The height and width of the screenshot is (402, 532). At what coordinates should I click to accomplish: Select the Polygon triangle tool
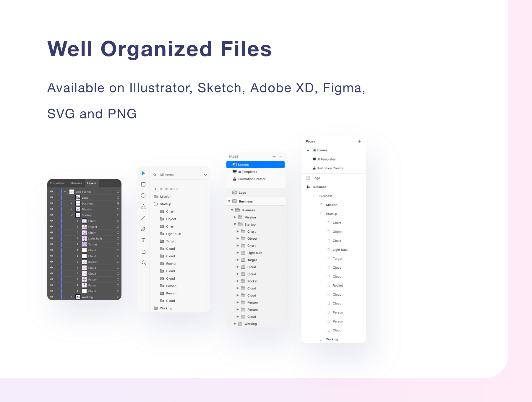coord(143,207)
